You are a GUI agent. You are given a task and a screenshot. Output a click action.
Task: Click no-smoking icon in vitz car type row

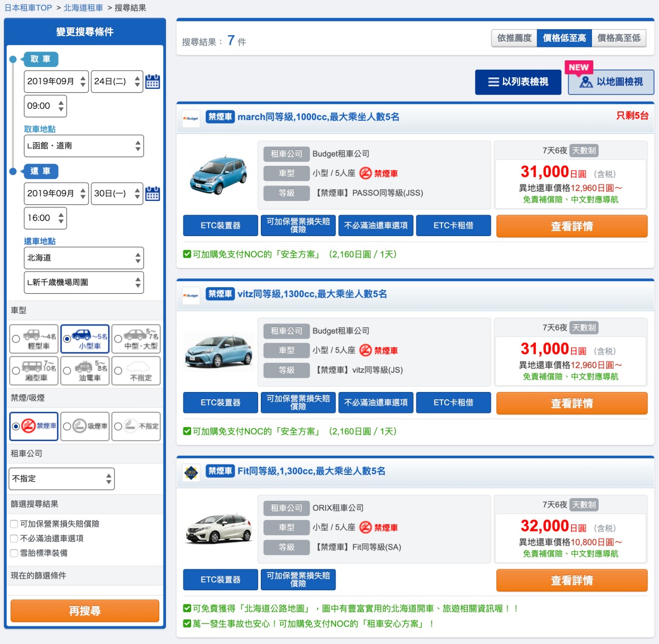tap(365, 350)
